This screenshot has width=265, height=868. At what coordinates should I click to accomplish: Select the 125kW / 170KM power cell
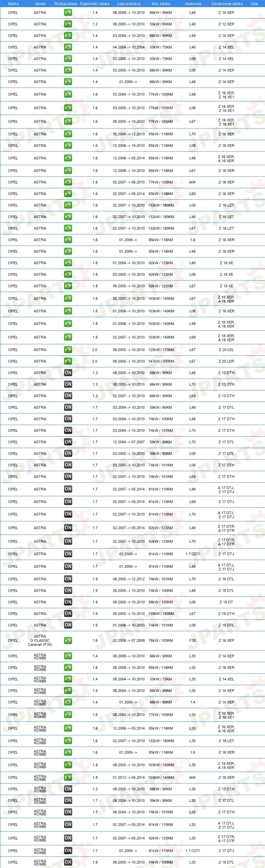[x=161, y=350]
